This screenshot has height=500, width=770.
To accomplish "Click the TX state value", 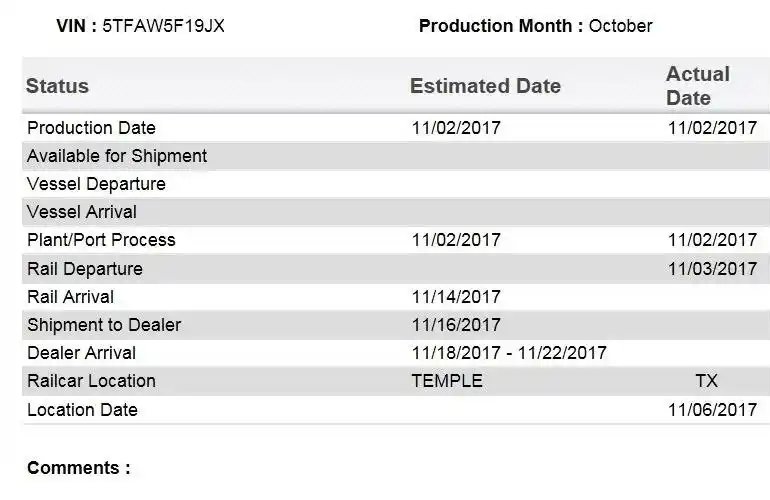I will point(706,381).
